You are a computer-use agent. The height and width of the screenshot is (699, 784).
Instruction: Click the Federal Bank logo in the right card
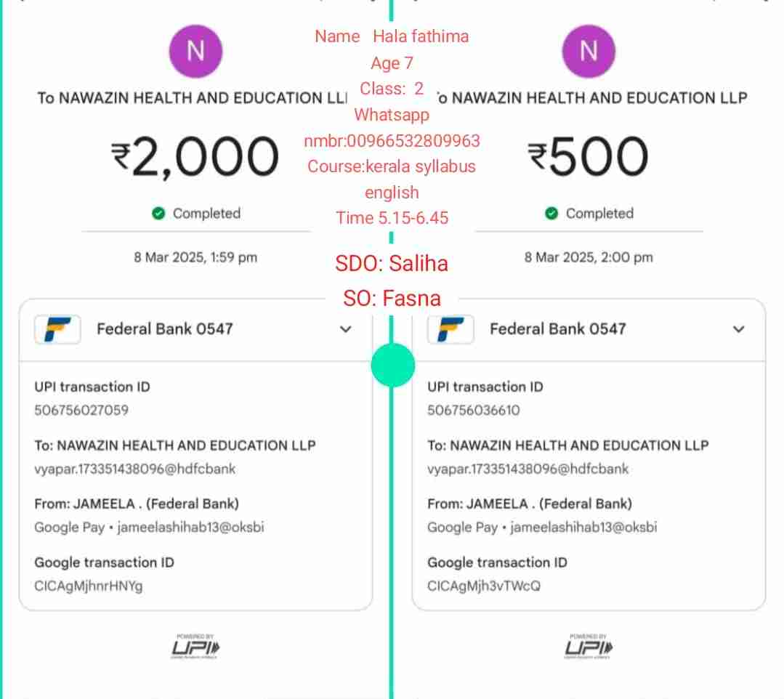450,329
